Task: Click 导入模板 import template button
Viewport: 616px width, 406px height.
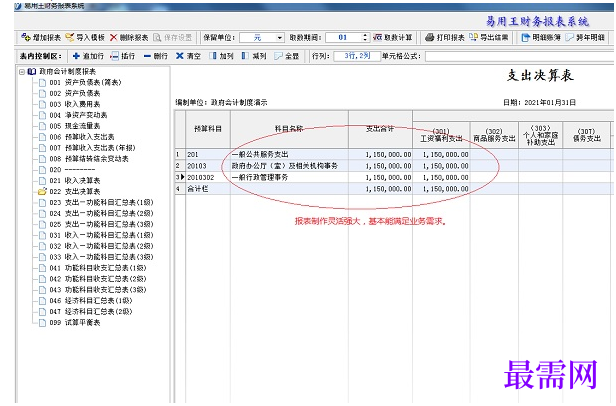Action: tap(85, 37)
